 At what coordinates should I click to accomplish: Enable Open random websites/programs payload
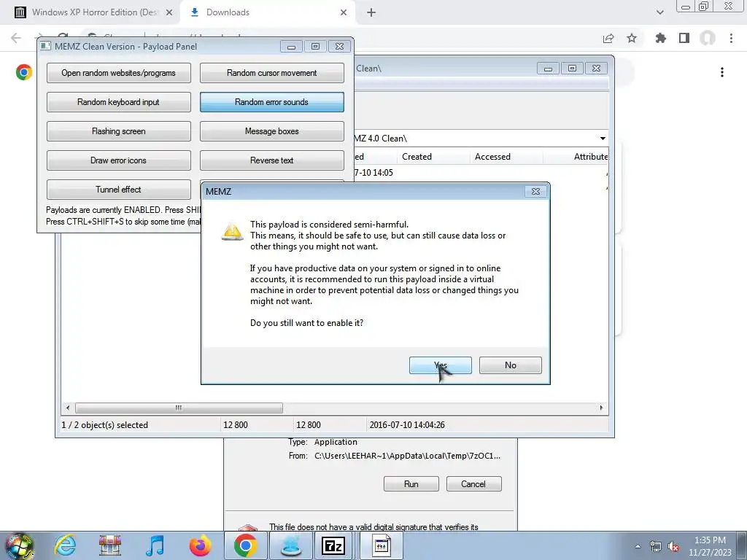tap(119, 73)
